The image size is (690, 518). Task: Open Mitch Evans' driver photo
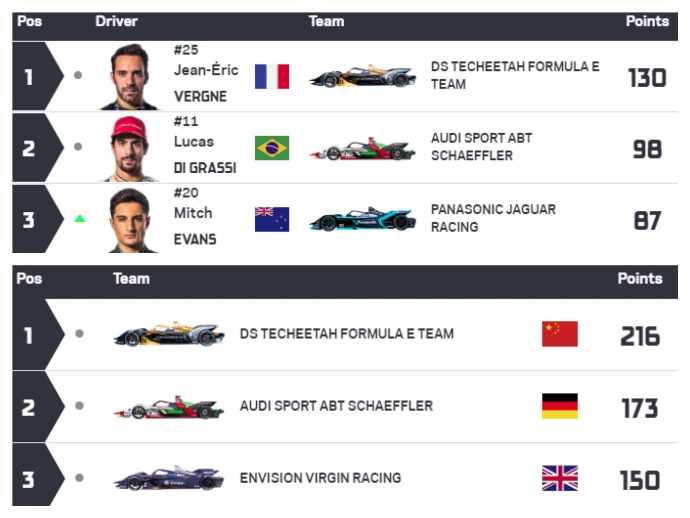(x=131, y=220)
